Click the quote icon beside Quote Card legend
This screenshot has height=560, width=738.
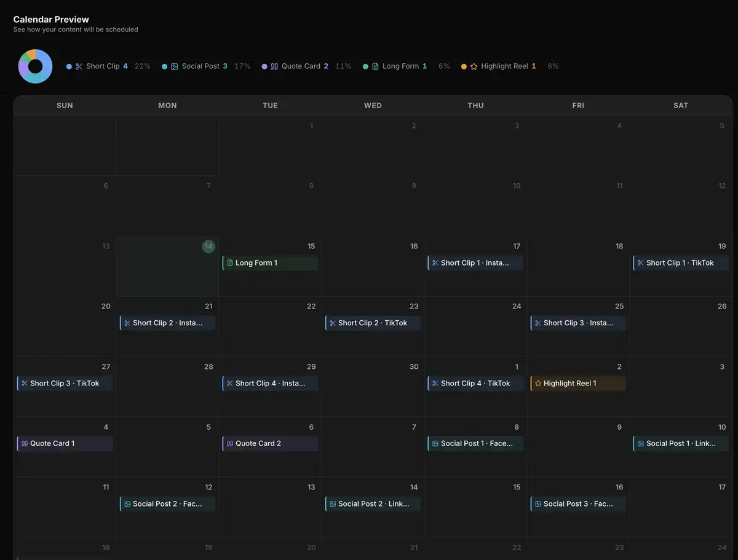coord(274,66)
